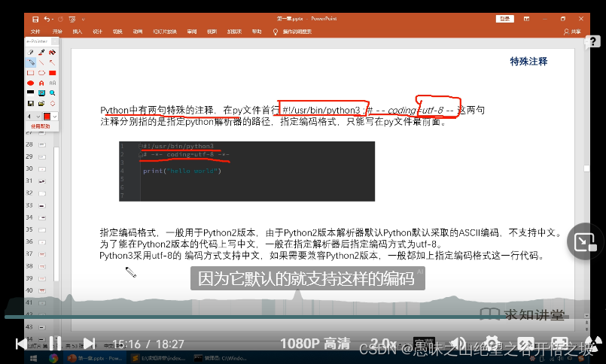Change the 1080P 高清 quality setting

point(315,343)
